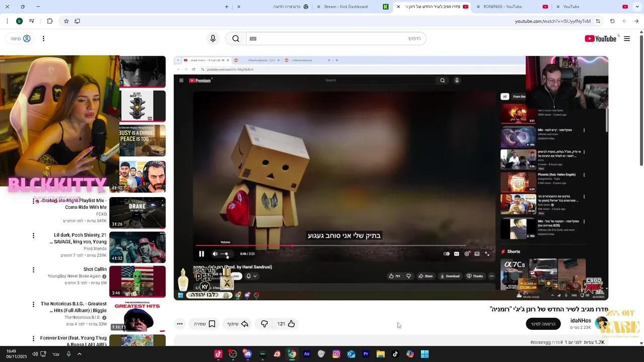Open Lil durk, Pooh Shiesty video thumbnail
The height and width of the screenshot is (362, 644).
point(137,247)
